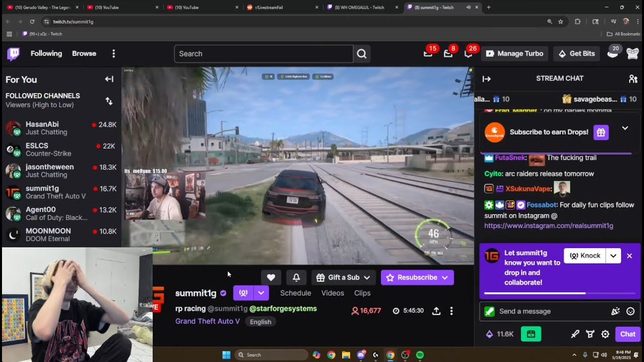This screenshot has width=644, height=362.
Task: Send message with Chat button
Action: pos(627,334)
